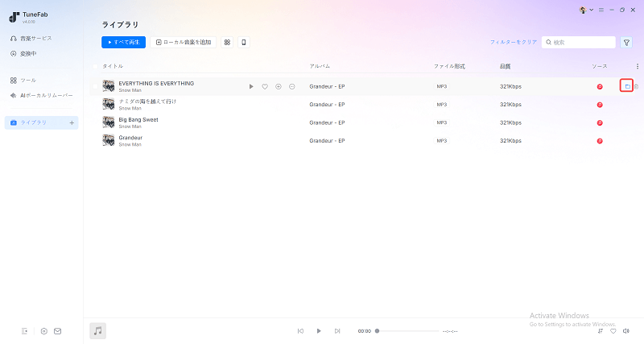Click the すべて再生 button
This screenshot has height=344, width=644.
tap(124, 43)
